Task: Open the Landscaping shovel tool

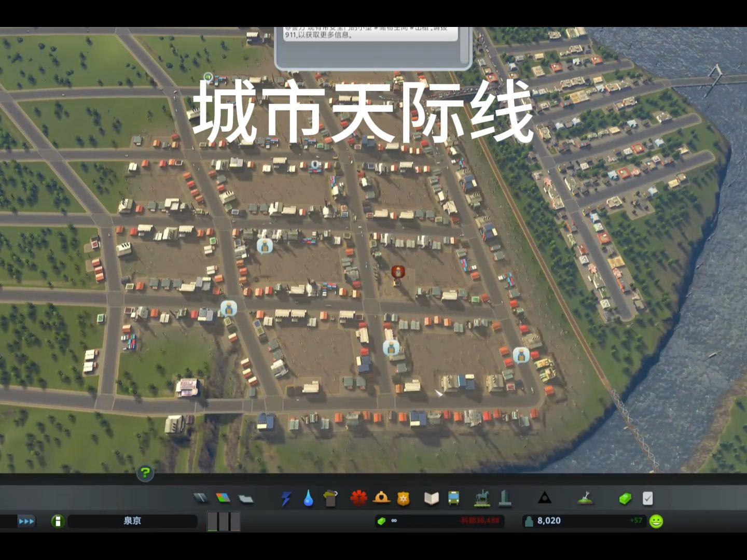Action: coord(586,499)
